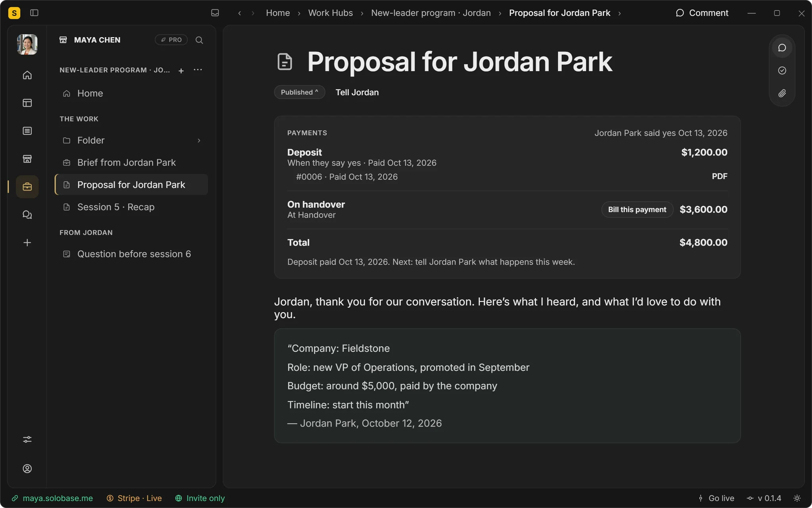The width and height of the screenshot is (812, 508).
Task: Expand breadcrumb chevron after Proposal title
Action: pyautogui.click(x=619, y=13)
